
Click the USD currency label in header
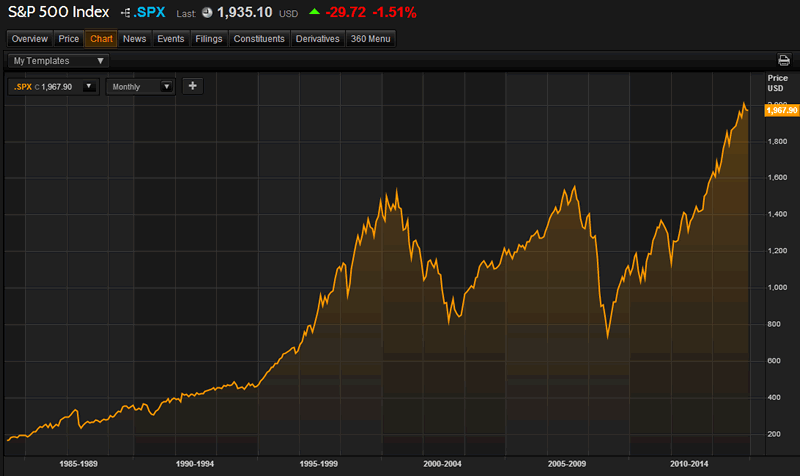tap(288, 14)
